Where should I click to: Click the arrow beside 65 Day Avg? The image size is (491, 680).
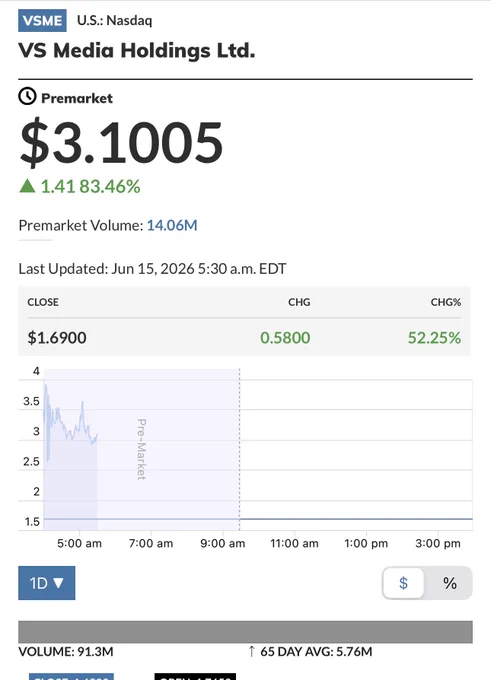(x=251, y=651)
